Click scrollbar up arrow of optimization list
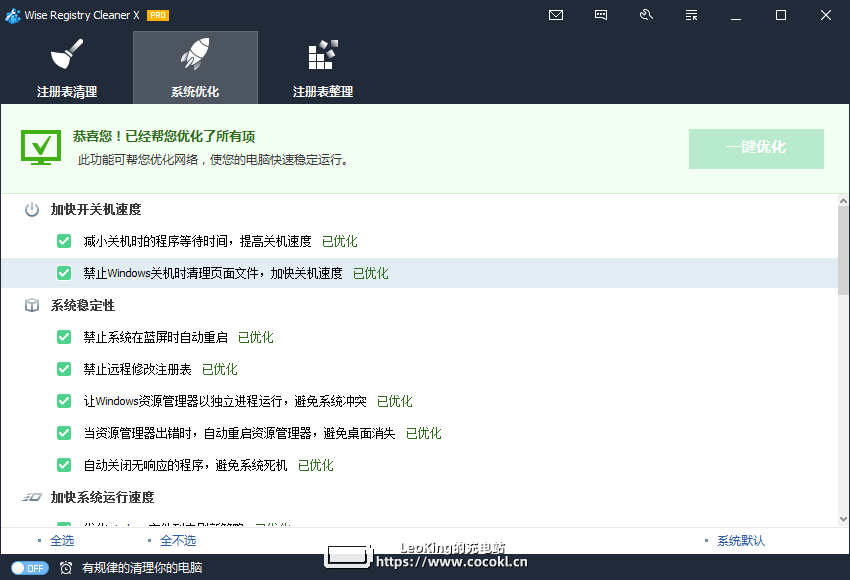850x580 pixels. pos(843,201)
